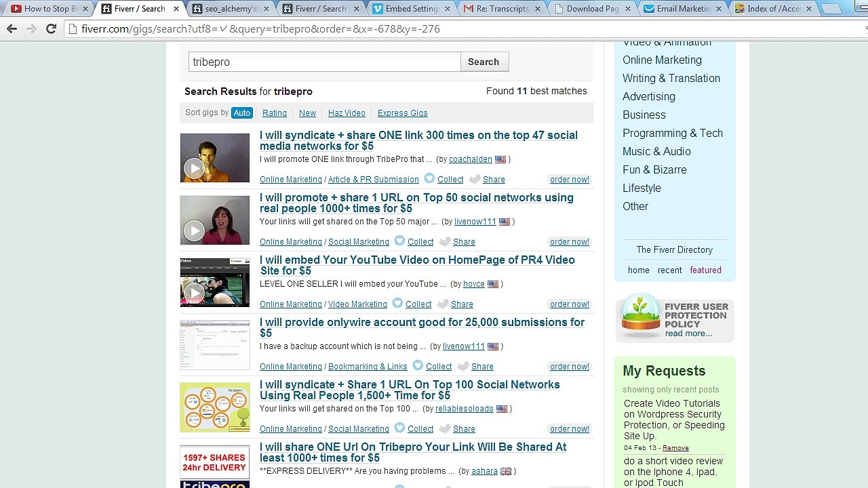The image size is (868, 488).
Task: Play video on the 1000+ times gig thumbnail
Action: click(194, 231)
